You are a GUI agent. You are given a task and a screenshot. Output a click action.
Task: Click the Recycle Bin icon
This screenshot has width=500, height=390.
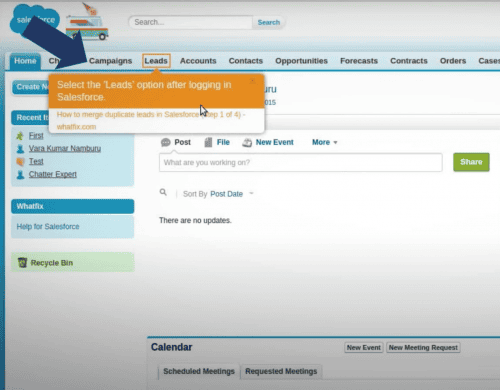tap(22, 263)
